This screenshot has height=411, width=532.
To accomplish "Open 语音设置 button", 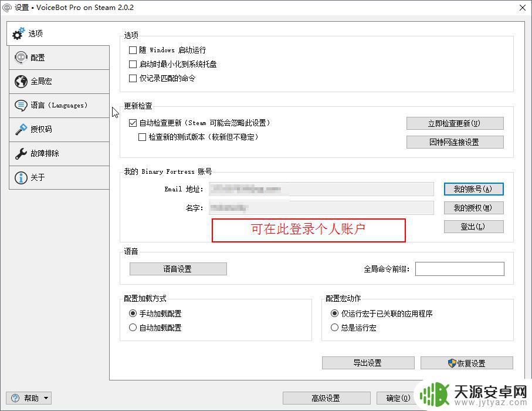I will [178, 269].
